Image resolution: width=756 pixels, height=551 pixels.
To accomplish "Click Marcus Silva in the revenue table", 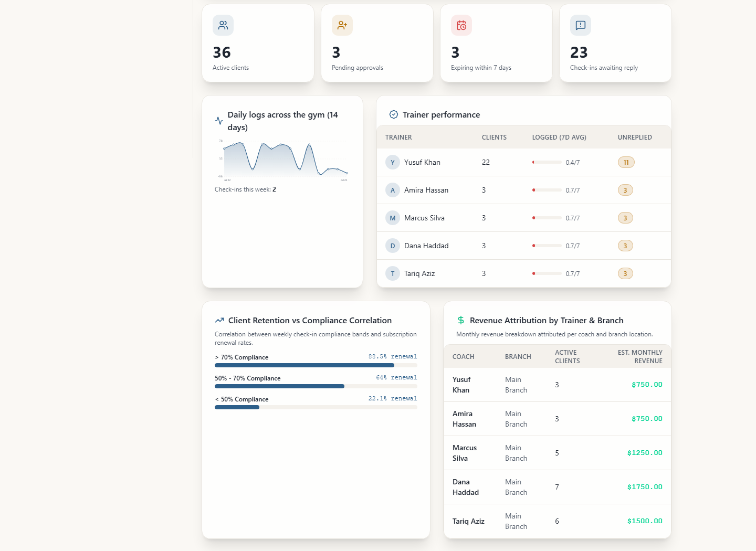I will coord(465,453).
